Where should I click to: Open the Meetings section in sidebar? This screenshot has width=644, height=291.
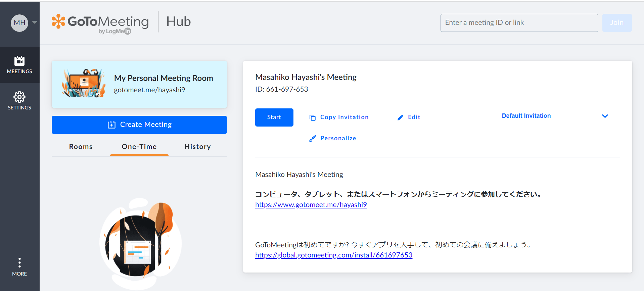click(19, 65)
